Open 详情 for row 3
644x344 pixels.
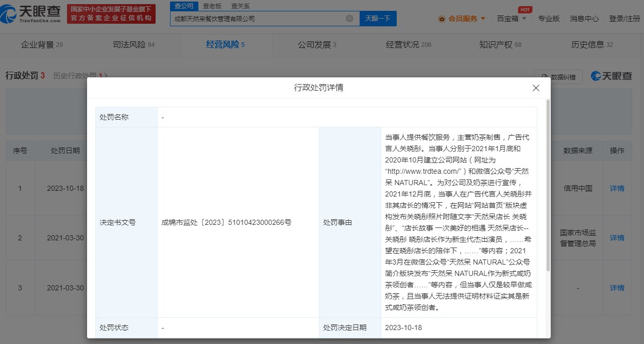click(x=617, y=288)
